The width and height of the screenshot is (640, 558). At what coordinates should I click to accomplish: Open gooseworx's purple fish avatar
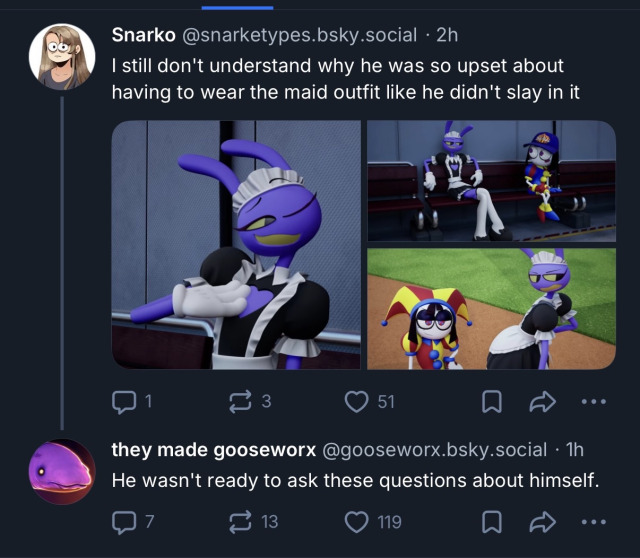[62, 471]
